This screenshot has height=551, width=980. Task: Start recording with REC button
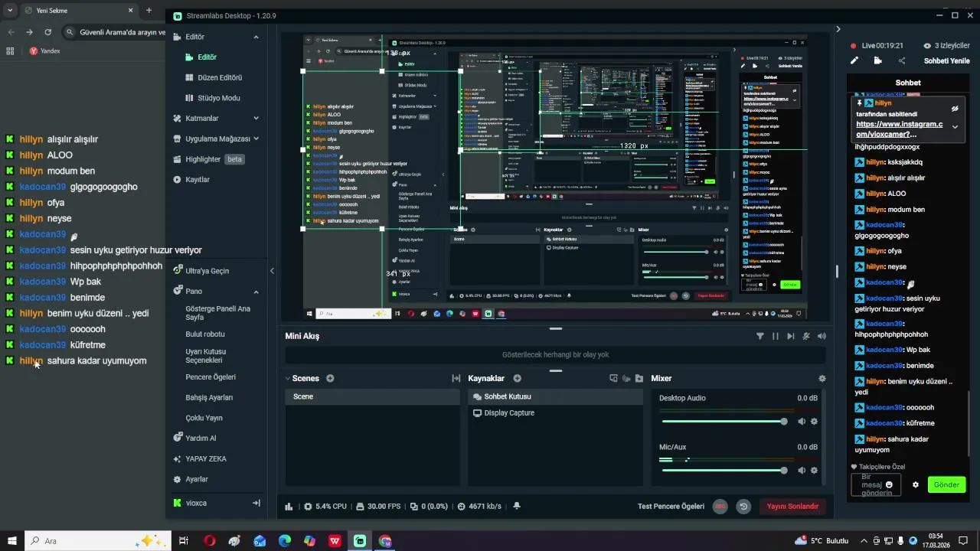pyautogui.click(x=720, y=507)
